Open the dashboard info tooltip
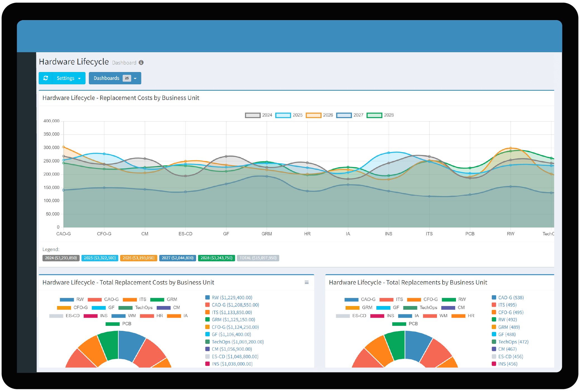580x392 pixels. [141, 63]
